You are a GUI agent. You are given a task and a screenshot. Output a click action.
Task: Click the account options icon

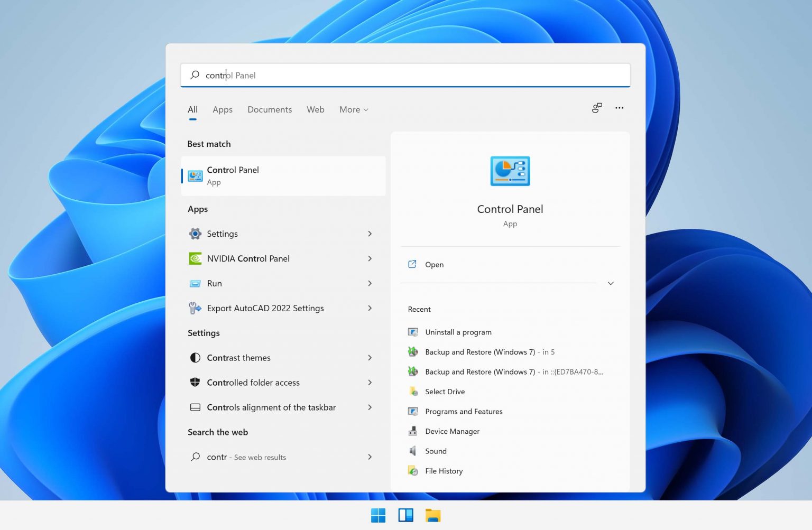pyautogui.click(x=597, y=108)
